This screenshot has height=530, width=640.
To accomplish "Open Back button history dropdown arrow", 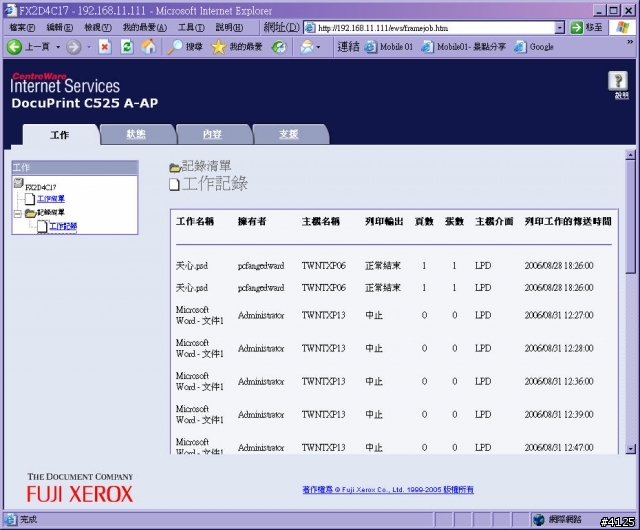I will tap(58, 47).
